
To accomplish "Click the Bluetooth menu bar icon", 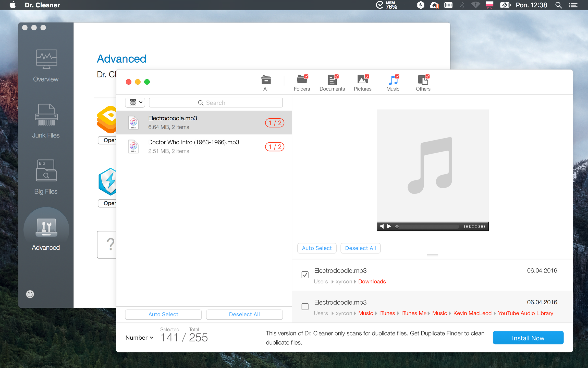I will [462, 5].
